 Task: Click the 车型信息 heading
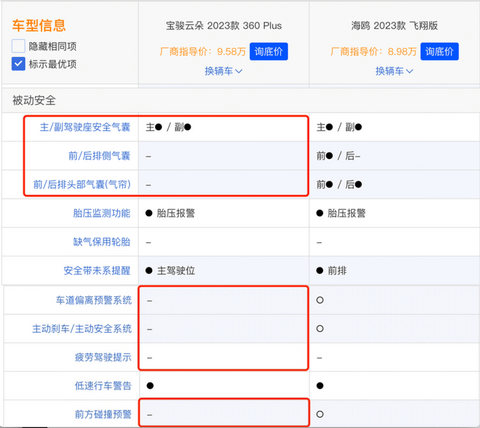pos(39,26)
